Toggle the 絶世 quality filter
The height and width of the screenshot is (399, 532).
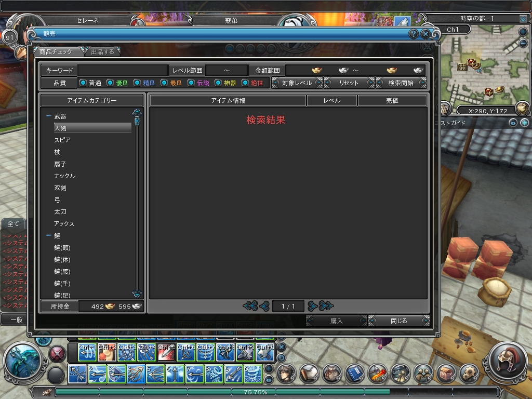click(245, 83)
